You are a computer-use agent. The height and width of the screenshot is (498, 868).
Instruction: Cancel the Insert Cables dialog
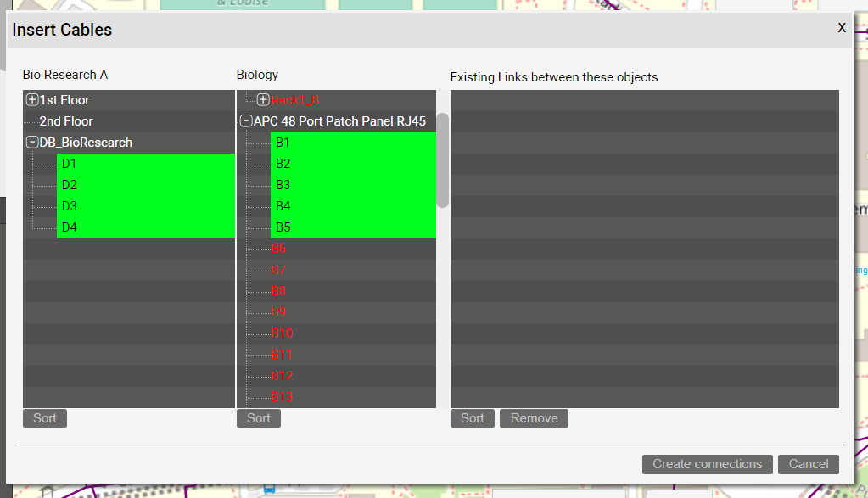click(x=808, y=464)
